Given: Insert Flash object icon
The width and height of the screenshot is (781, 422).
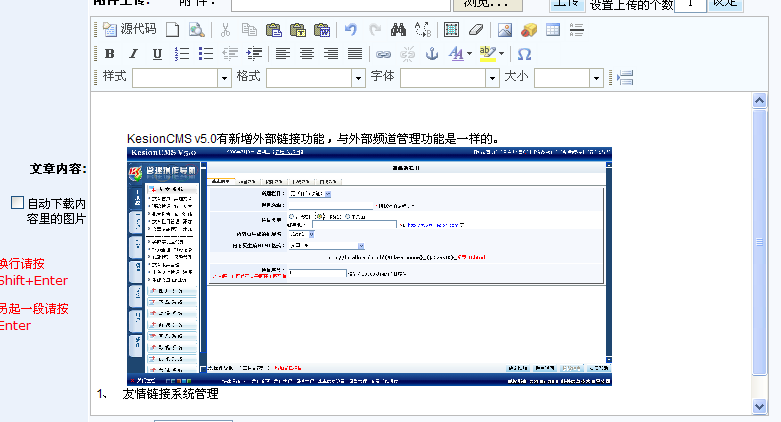Looking at the screenshot, I should click(x=529, y=30).
